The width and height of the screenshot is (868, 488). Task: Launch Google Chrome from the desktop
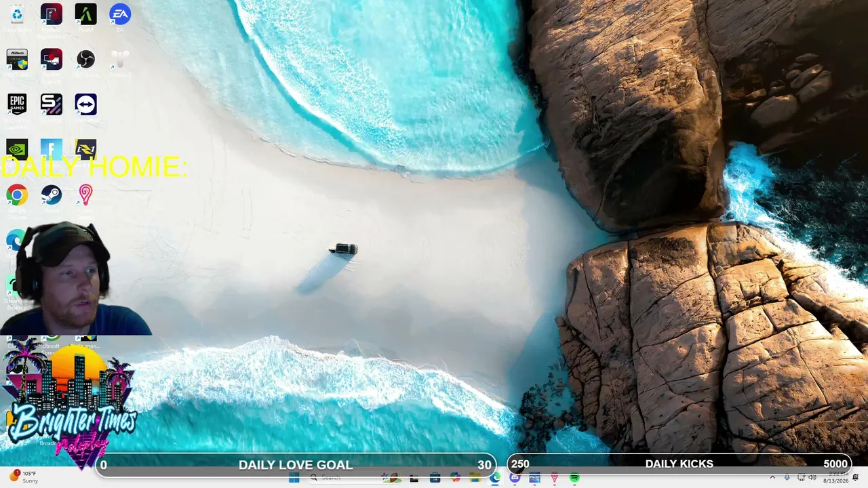(17, 195)
